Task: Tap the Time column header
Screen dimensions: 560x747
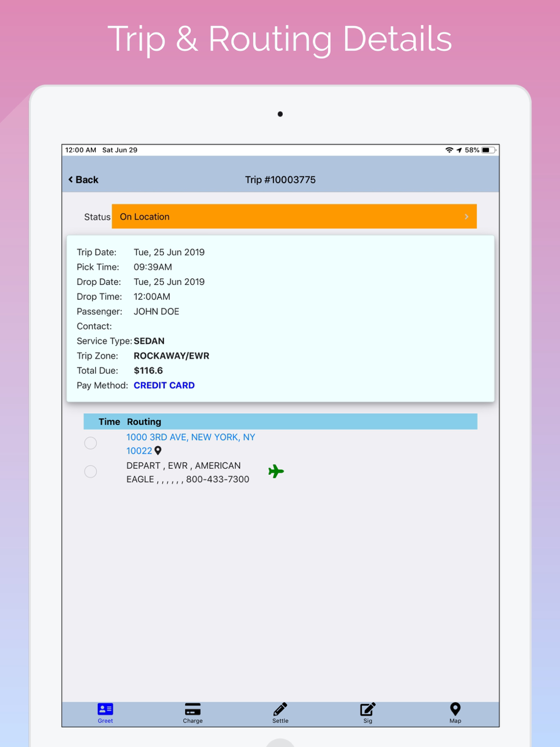Action: [109, 422]
